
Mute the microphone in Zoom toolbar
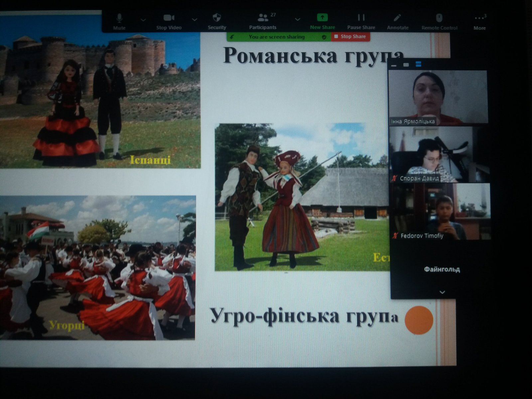tap(119, 22)
